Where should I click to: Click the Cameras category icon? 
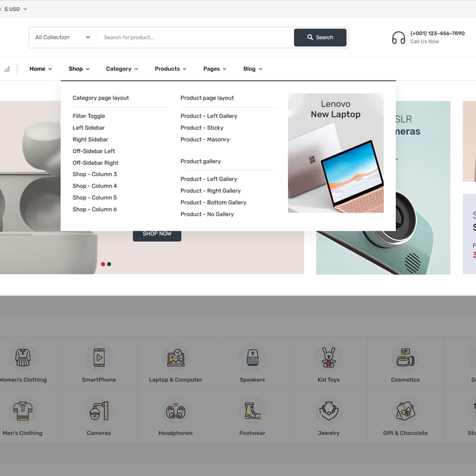coord(99,411)
